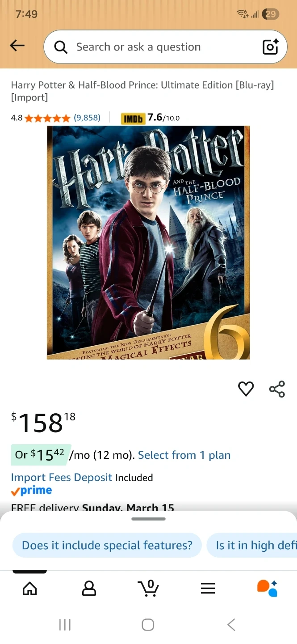Viewport: 297px width, 644px height.
Task: Tap "Does it include special features?" chip
Action: (x=107, y=545)
